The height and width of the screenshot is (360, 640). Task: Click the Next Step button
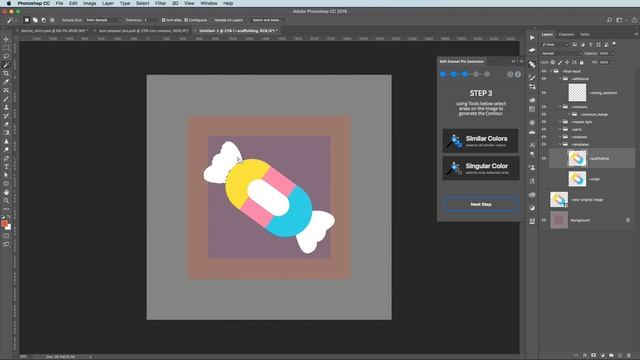481,204
